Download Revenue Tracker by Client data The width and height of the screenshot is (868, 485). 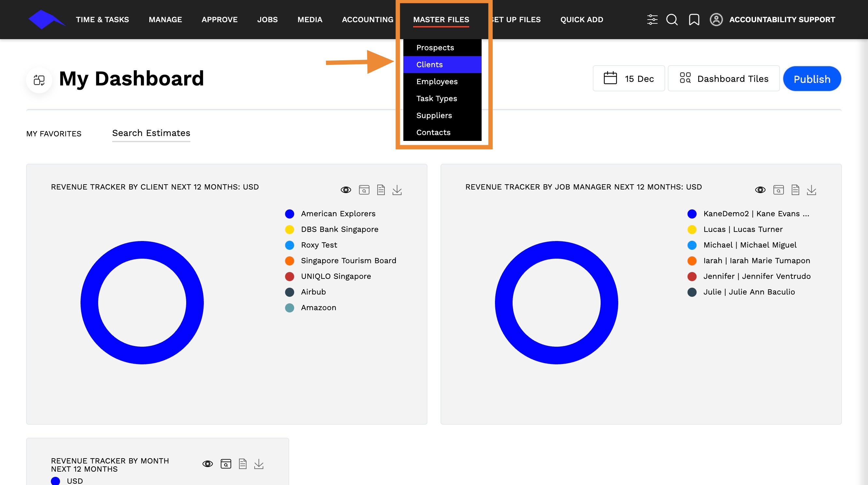pyautogui.click(x=397, y=190)
